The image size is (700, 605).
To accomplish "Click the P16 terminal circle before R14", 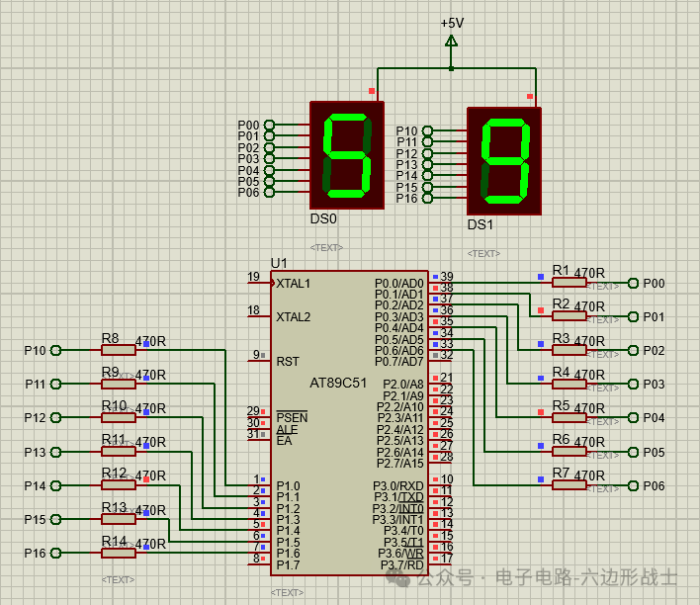I will pyautogui.click(x=55, y=554).
